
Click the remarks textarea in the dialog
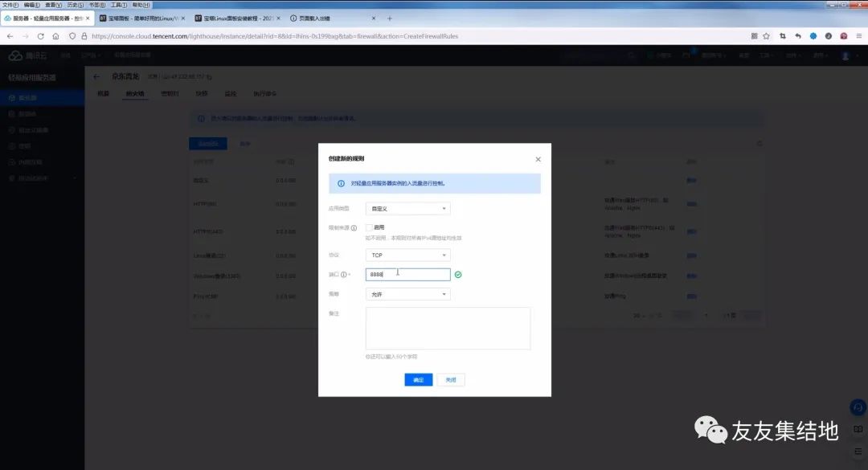point(448,329)
